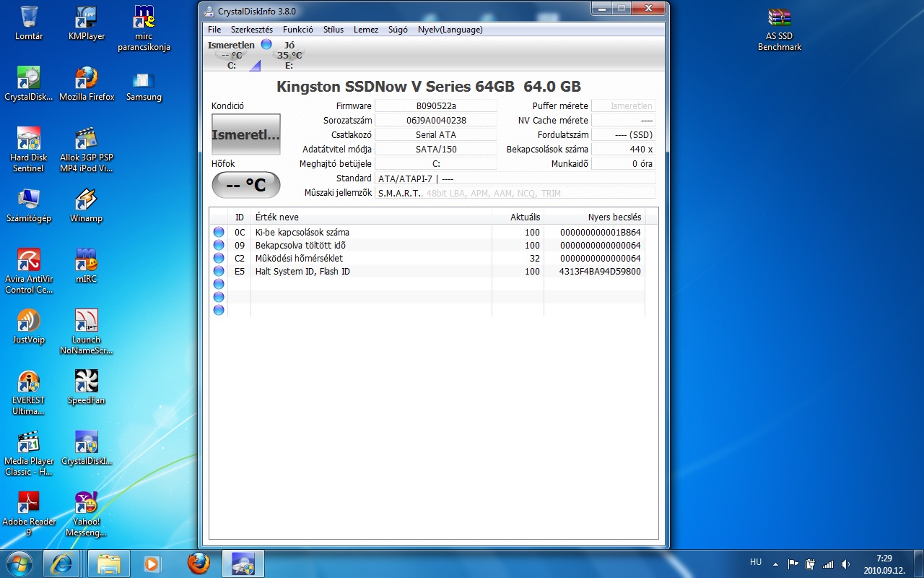Screen dimensions: 924x578
Task: Click the serial number field 06J9A0040238
Action: coord(436,120)
